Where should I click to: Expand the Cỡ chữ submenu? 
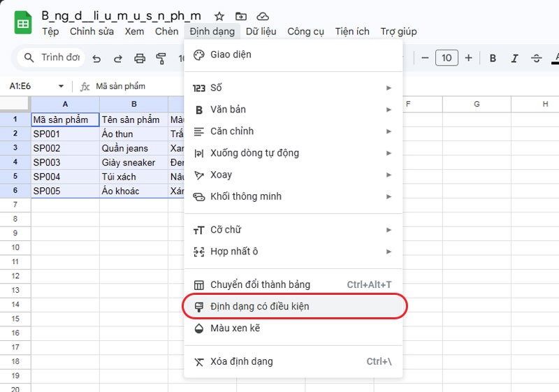point(293,230)
